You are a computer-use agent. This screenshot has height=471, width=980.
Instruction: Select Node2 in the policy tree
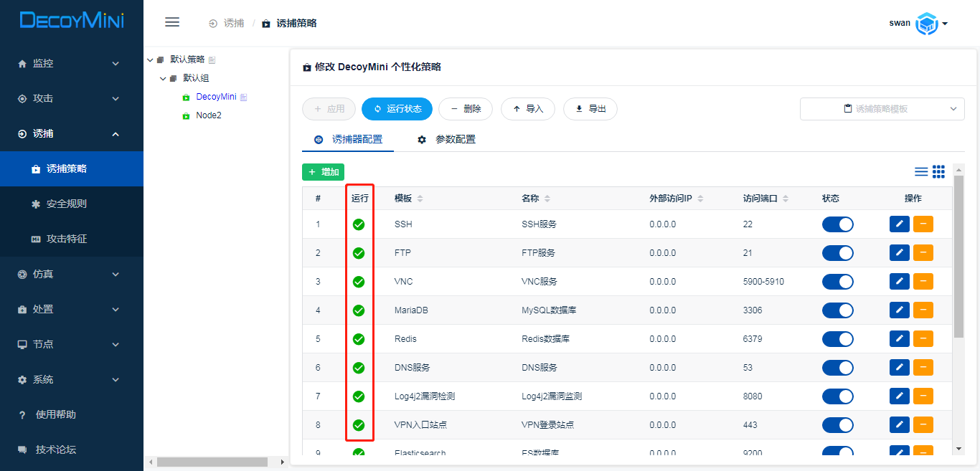point(208,115)
